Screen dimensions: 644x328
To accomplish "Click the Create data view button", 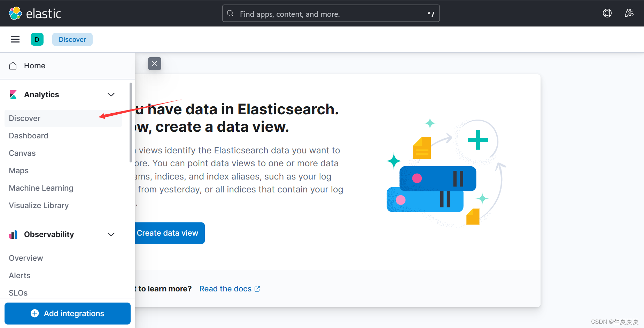I will point(169,233).
